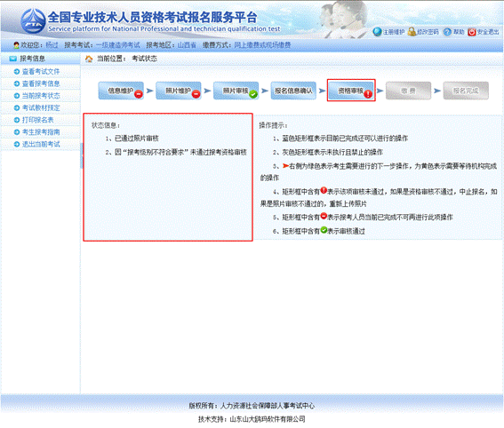
Task: Click the 版权所有 footer text
Action: click(252, 406)
